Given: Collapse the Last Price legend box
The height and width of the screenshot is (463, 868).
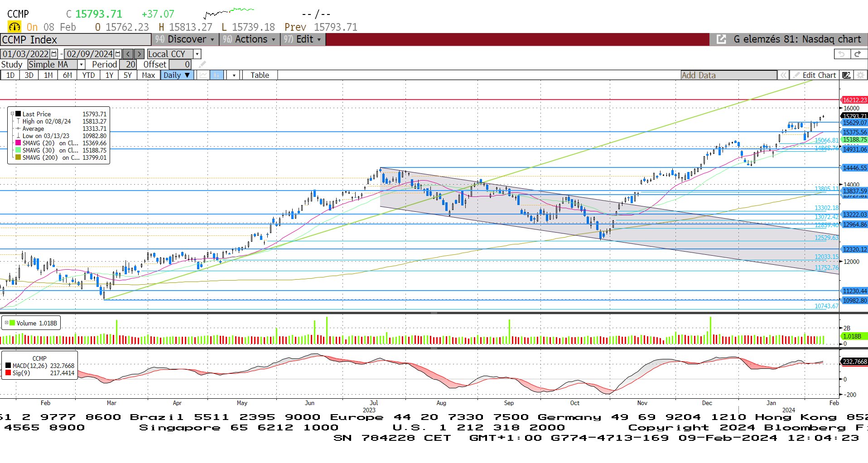Looking at the screenshot, I should [x=13, y=114].
